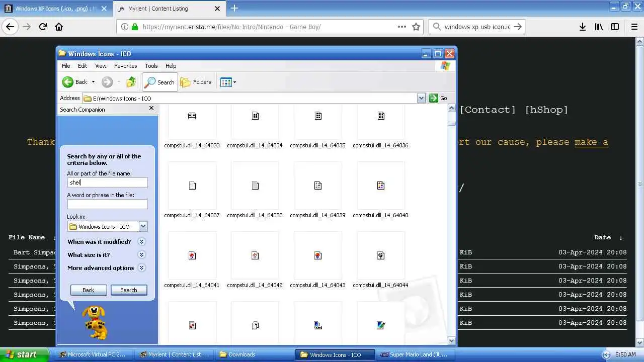Toggle the Search companion toolbar button

tap(160, 82)
